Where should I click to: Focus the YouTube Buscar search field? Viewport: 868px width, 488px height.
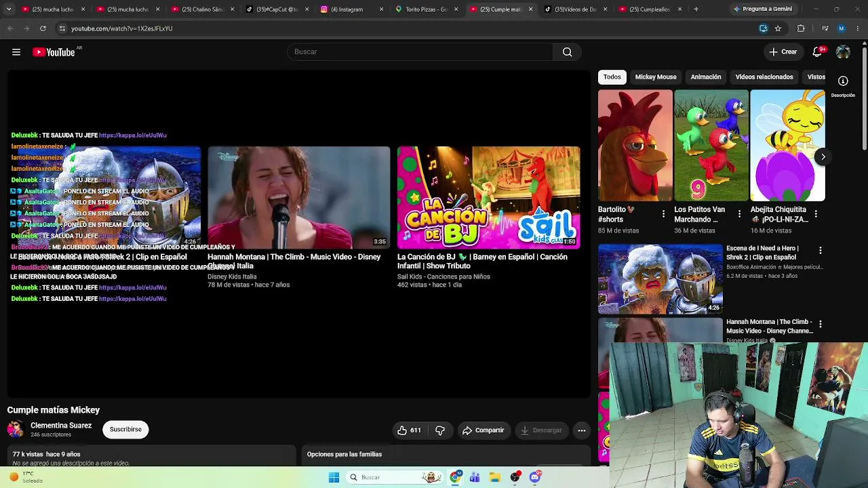420,52
